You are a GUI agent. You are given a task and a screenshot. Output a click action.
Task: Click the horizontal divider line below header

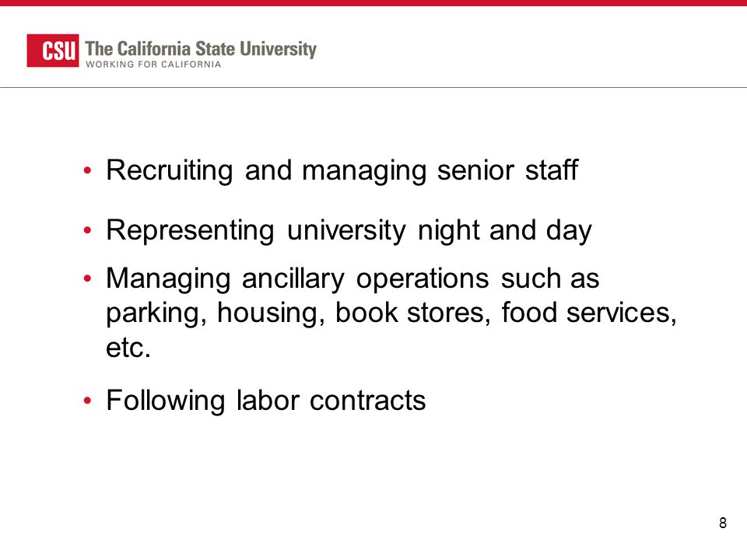[373, 88]
